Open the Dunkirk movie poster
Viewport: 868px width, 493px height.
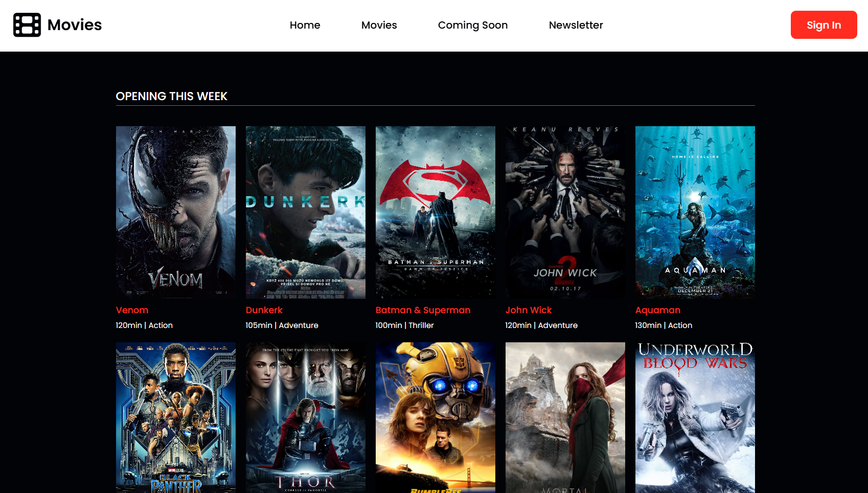(306, 212)
